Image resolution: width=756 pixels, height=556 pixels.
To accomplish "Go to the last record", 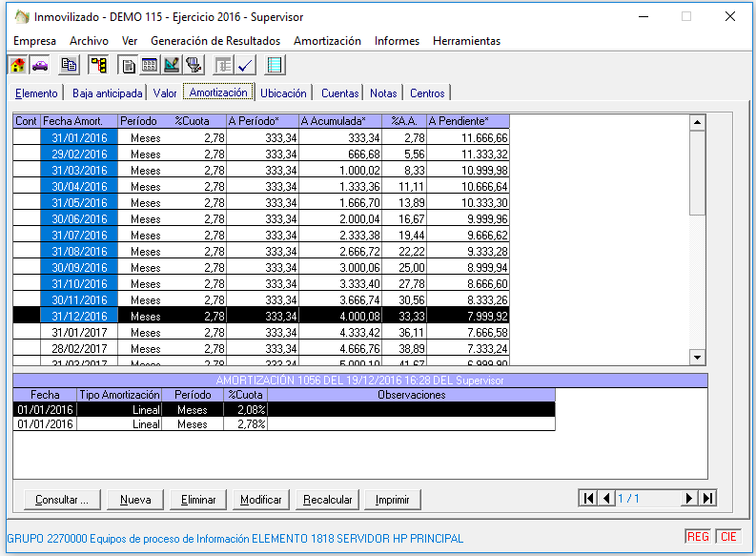I will (707, 498).
